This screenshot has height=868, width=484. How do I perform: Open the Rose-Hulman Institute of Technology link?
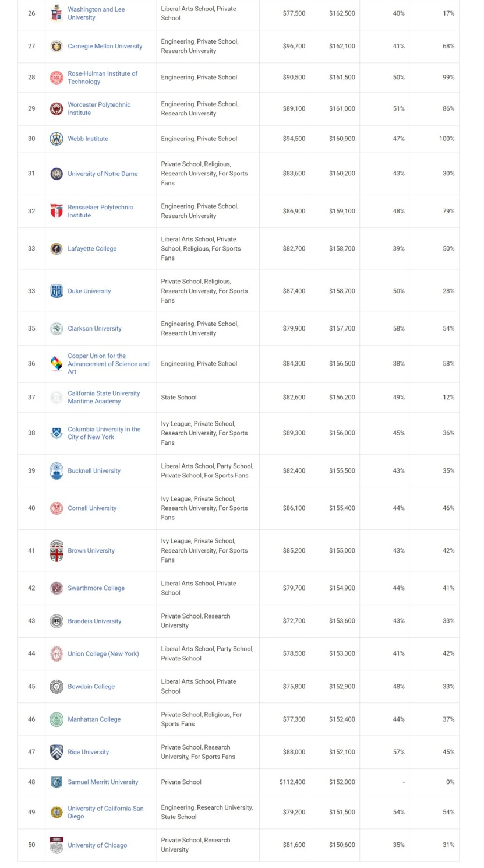[103, 78]
